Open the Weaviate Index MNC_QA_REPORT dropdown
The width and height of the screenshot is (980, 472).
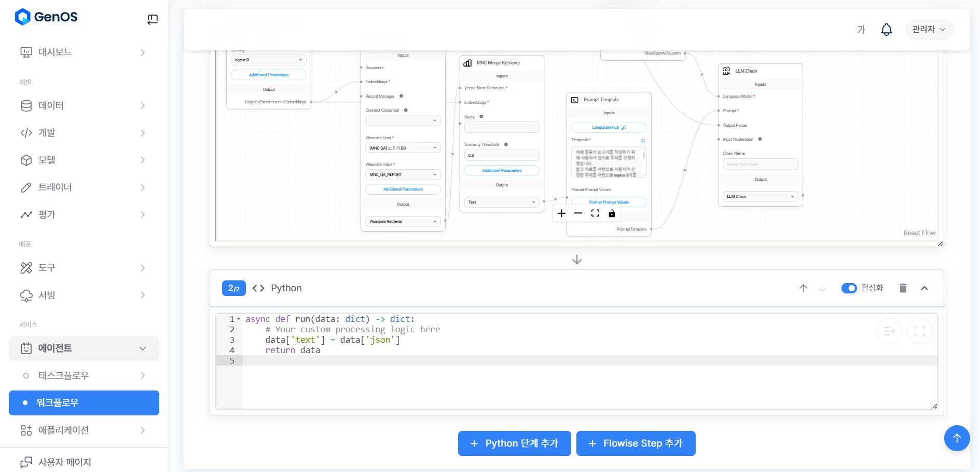403,174
